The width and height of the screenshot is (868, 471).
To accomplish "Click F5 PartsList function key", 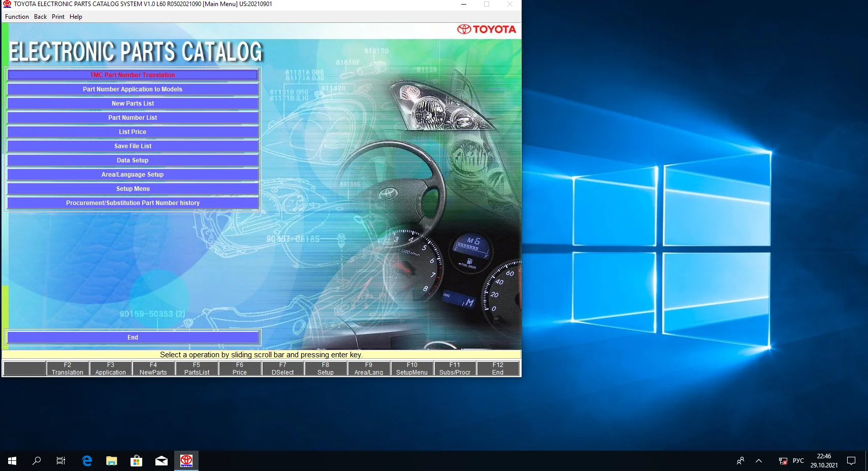I will [197, 368].
